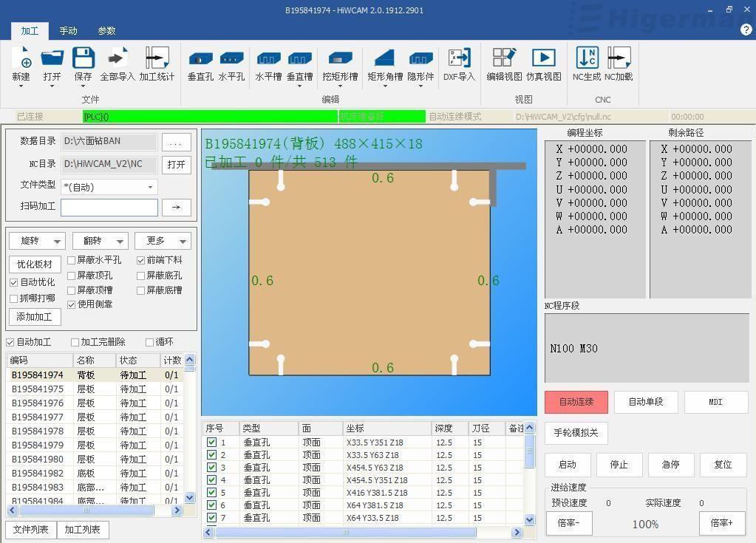
Task: Click the 复位 reset button
Action: coord(723,465)
